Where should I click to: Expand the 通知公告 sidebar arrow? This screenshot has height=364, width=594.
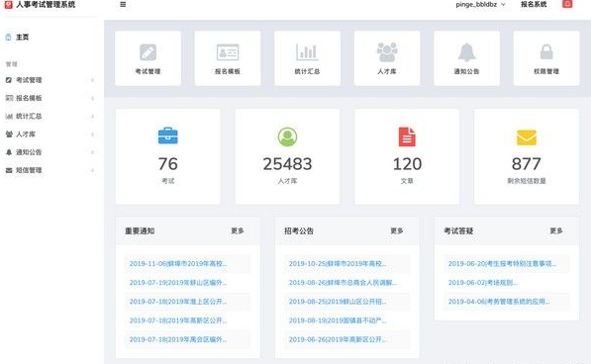coord(92,152)
